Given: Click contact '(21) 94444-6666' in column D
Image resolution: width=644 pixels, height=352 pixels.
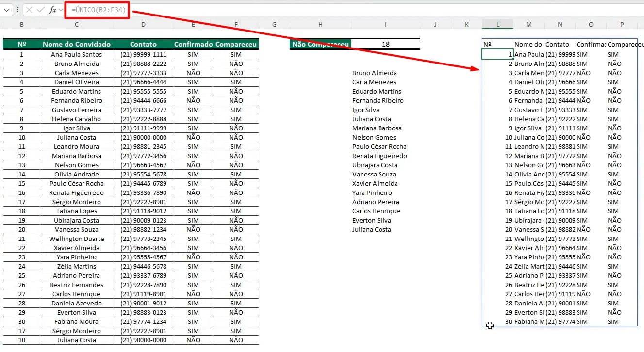Looking at the screenshot, I should point(143,101).
